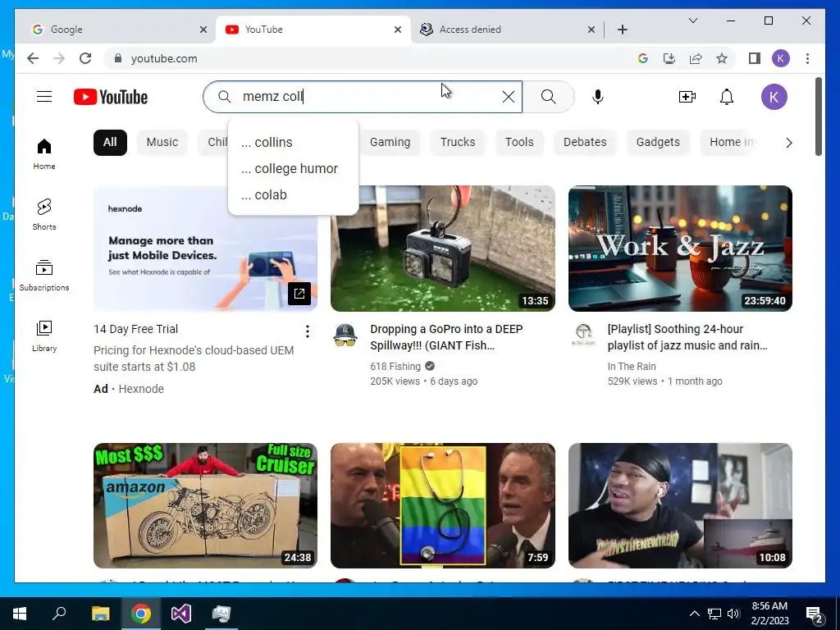Open Windows taskbar search
The image size is (840, 630).
click(x=59, y=614)
